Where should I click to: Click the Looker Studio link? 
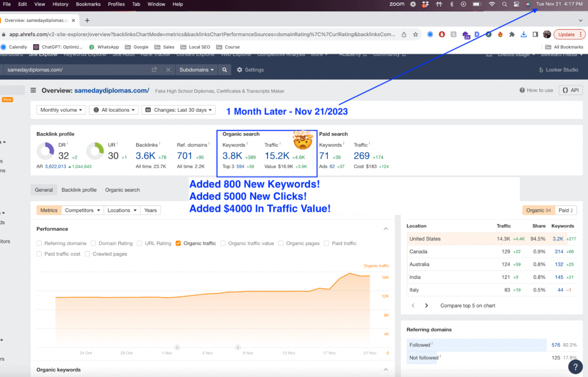click(x=558, y=69)
